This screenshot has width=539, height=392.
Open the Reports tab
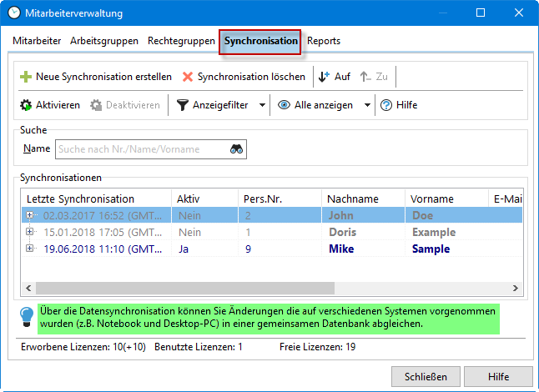tap(324, 41)
